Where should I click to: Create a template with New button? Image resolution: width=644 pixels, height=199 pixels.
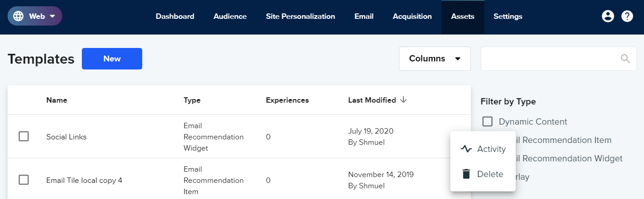pyautogui.click(x=112, y=59)
